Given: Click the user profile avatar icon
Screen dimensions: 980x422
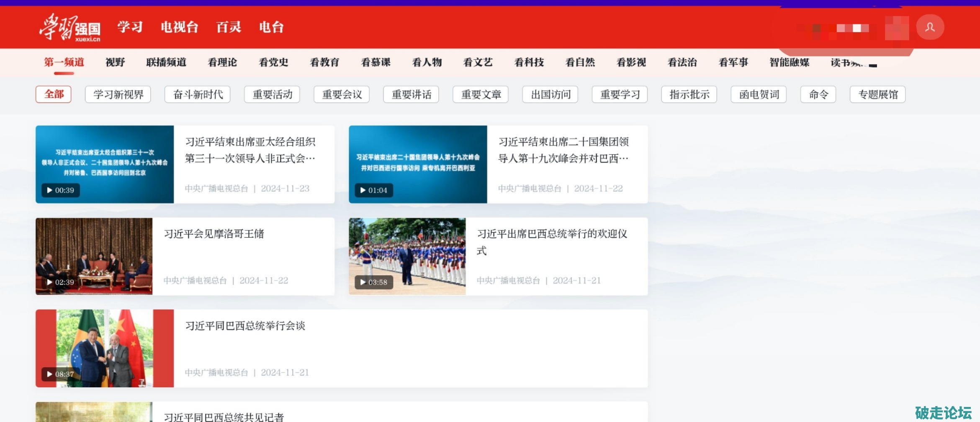Looking at the screenshot, I should [929, 27].
